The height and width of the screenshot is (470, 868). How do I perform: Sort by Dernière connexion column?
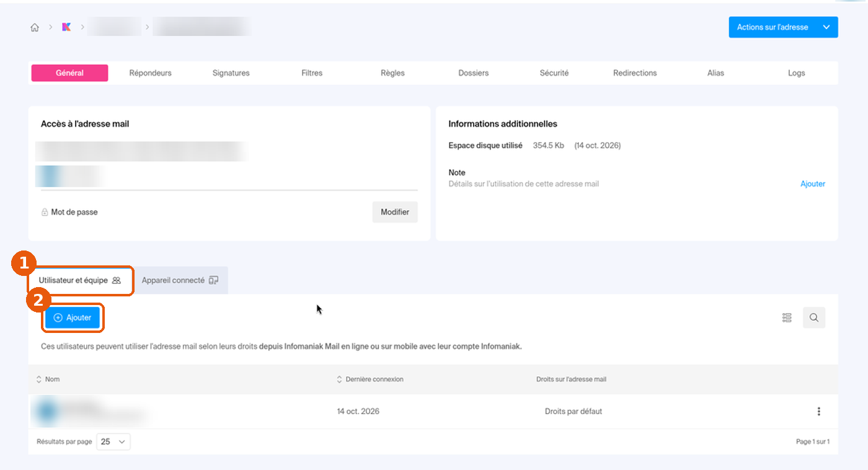pos(370,379)
